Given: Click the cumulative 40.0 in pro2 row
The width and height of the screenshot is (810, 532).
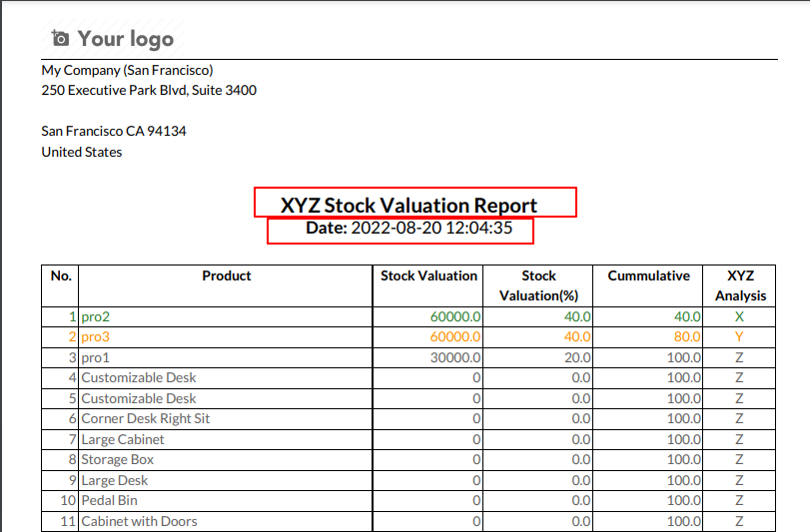Looking at the screenshot, I should 687,316.
